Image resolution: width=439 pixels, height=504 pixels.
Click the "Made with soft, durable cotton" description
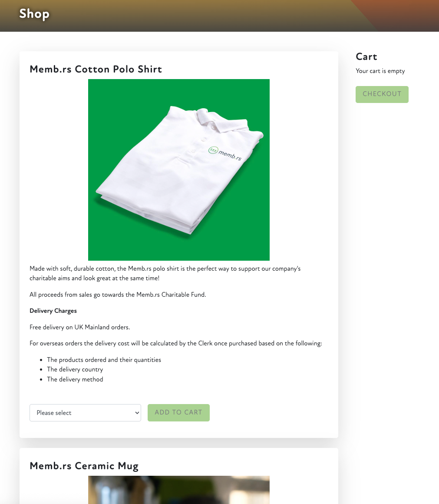[x=165, y=273]
